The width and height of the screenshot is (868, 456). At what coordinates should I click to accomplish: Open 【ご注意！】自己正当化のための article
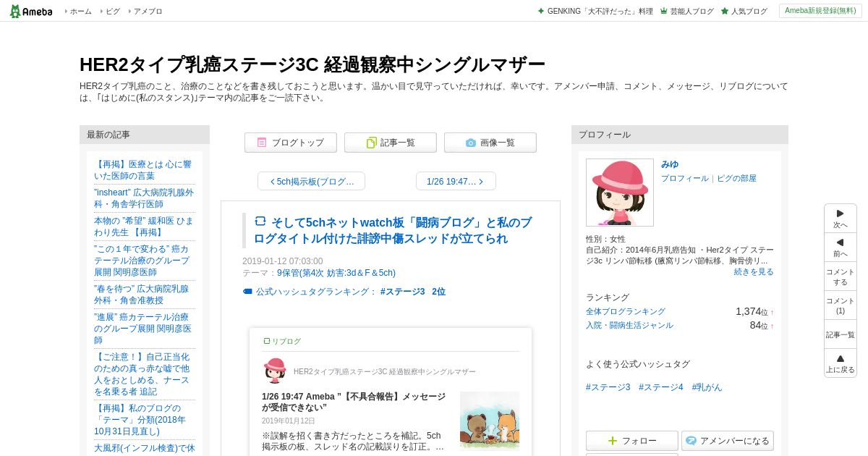coord(142,374)
